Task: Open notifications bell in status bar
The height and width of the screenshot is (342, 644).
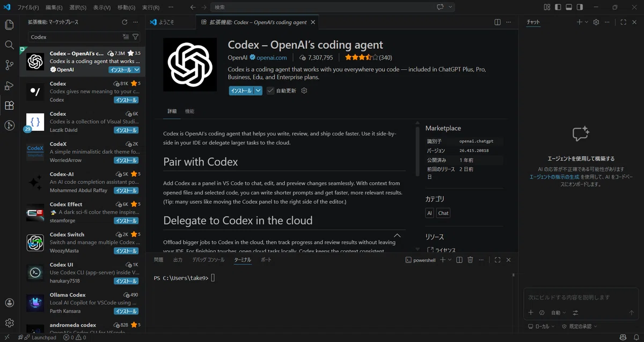Action: (635, 338)
